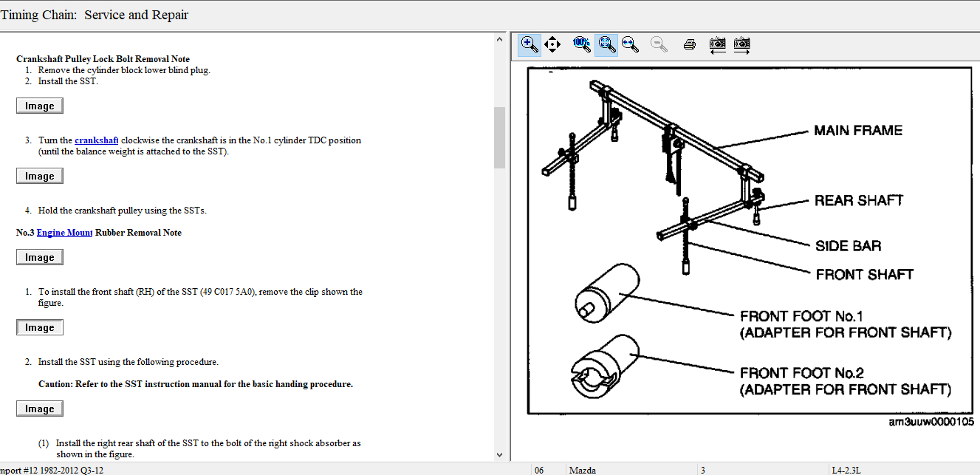Image resolution: width=980 pixels, height=475 pixels.
Task: Set image zoom to 100%
Action: click(x=582, y=44)
